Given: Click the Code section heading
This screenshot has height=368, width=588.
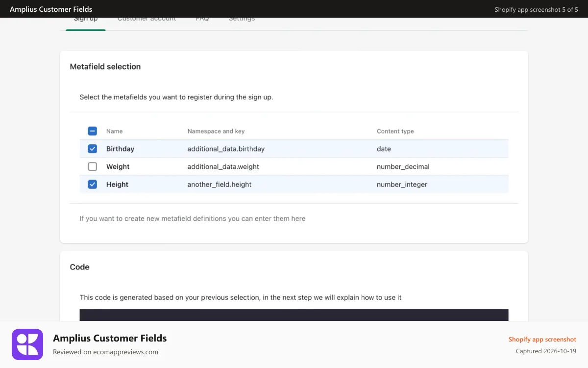Looking at the screenshot, I should tap(79, 267).
